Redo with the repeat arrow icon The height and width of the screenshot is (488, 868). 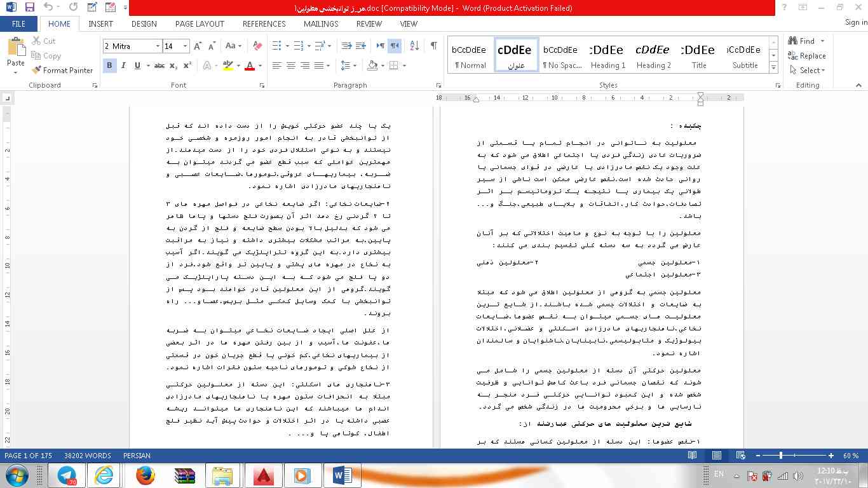[73, 8]
